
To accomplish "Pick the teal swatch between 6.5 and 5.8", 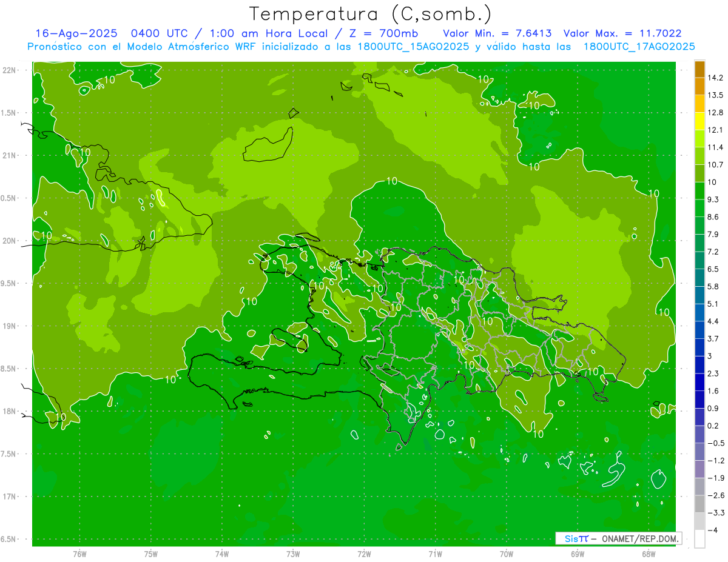I will tap(699, 278).
